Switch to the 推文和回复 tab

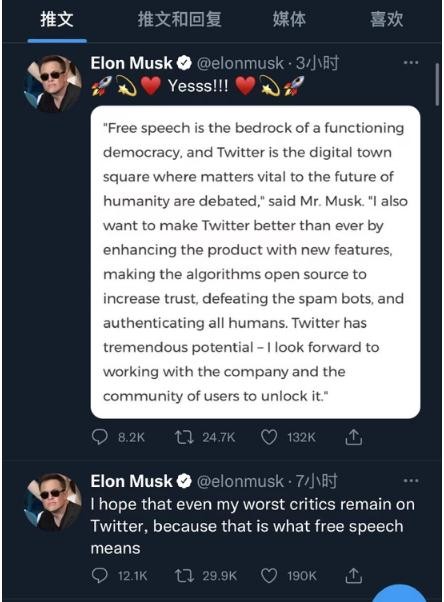[179, 19]
